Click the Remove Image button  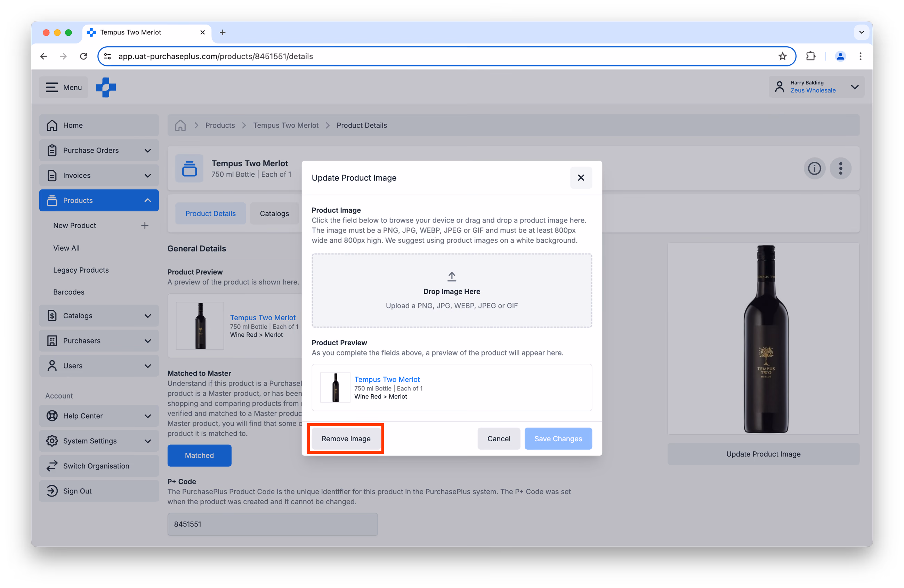click(x=346, y=439)
